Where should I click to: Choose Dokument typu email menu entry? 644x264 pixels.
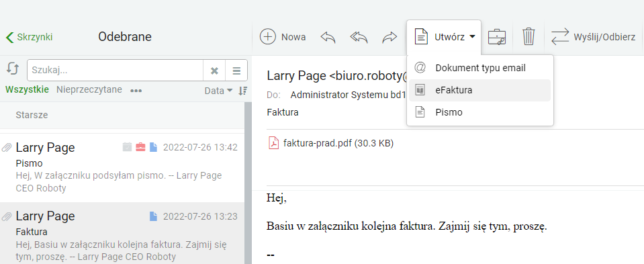pyautogui.click(x=479, y=68)
